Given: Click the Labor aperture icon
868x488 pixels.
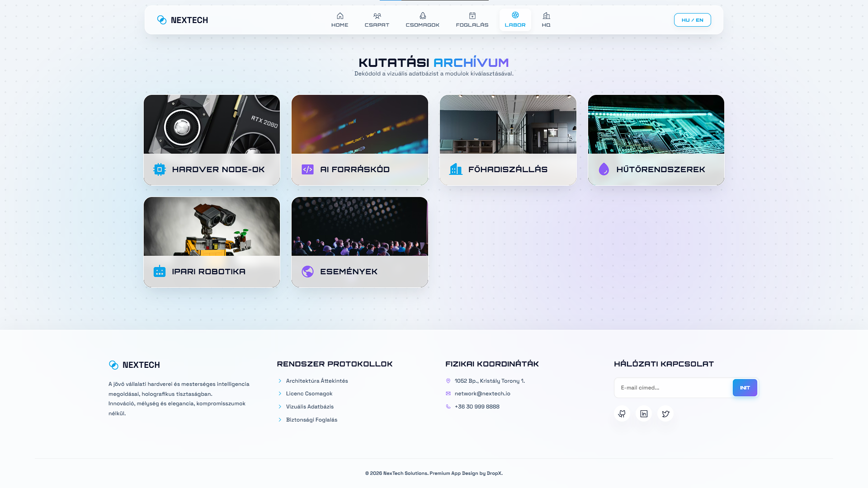Looking at the screenshot, I should 515,15.
